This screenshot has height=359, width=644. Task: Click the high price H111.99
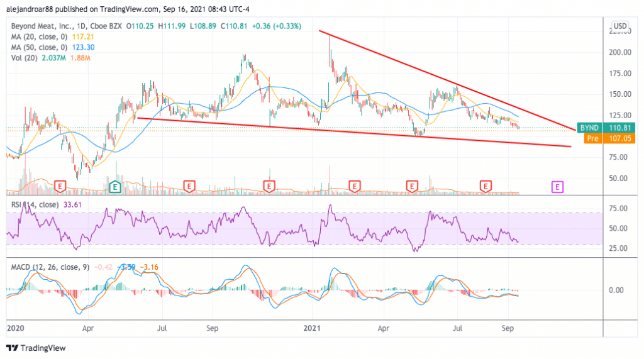172,26
